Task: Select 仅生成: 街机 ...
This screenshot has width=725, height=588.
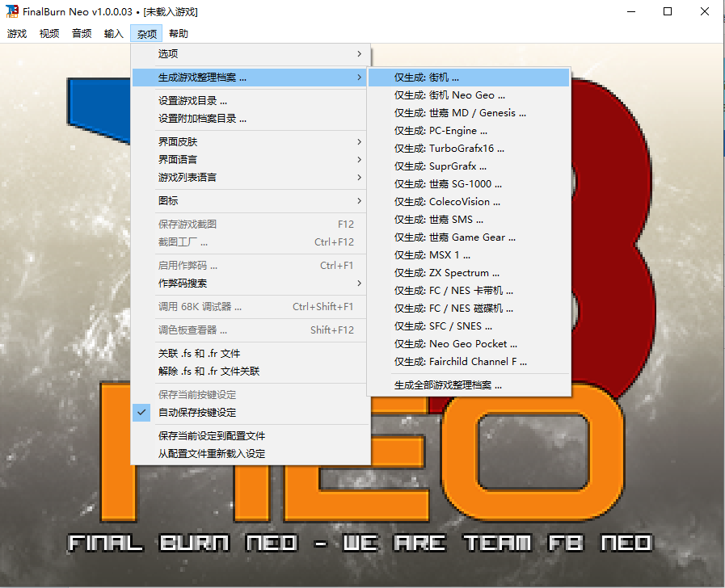Action: [x=469, y=78]
